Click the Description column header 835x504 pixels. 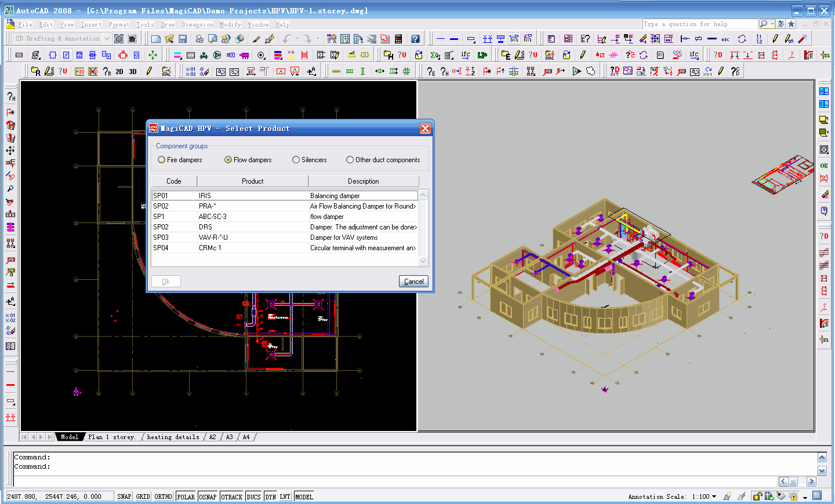[364, 181]
